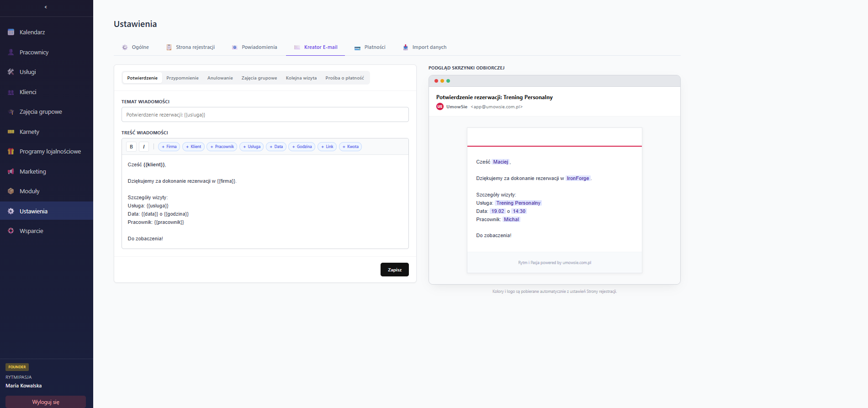The width and height of the screenshot is (868, 408).
Task: Click the preview email subject heading
Action: 494,97
